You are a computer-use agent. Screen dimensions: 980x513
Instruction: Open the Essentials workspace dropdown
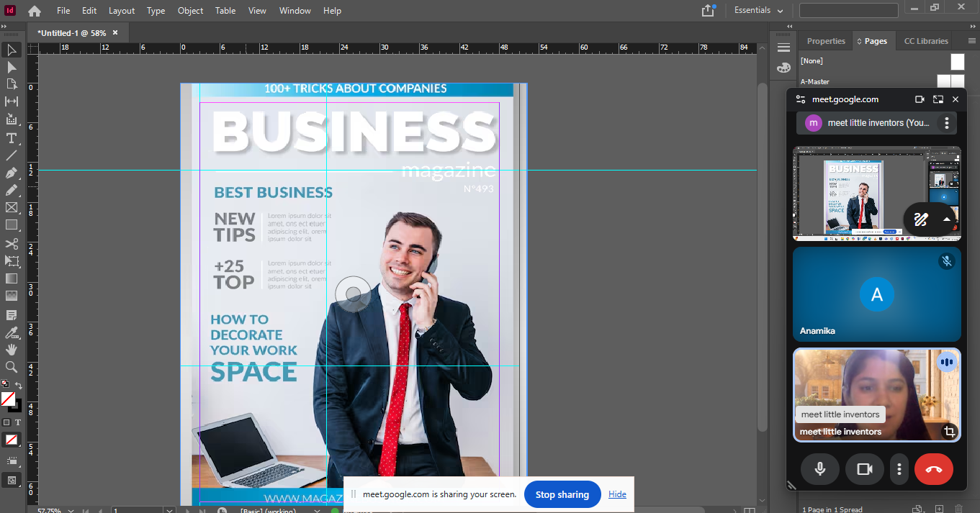pyautogui.click(x=758, y=11)
